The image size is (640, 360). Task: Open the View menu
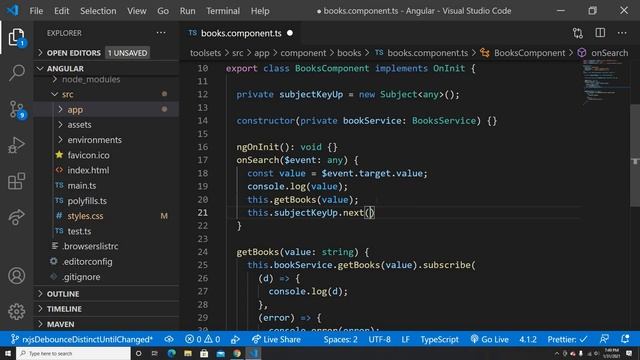click(136, 11)
